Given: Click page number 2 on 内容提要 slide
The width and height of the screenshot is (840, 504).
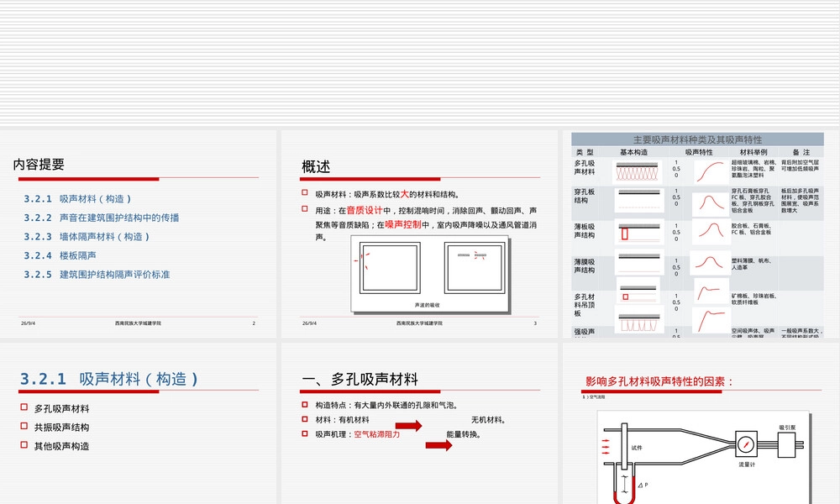Looking at the screenshot, I should pyautogui.click(x=254, y=323).
